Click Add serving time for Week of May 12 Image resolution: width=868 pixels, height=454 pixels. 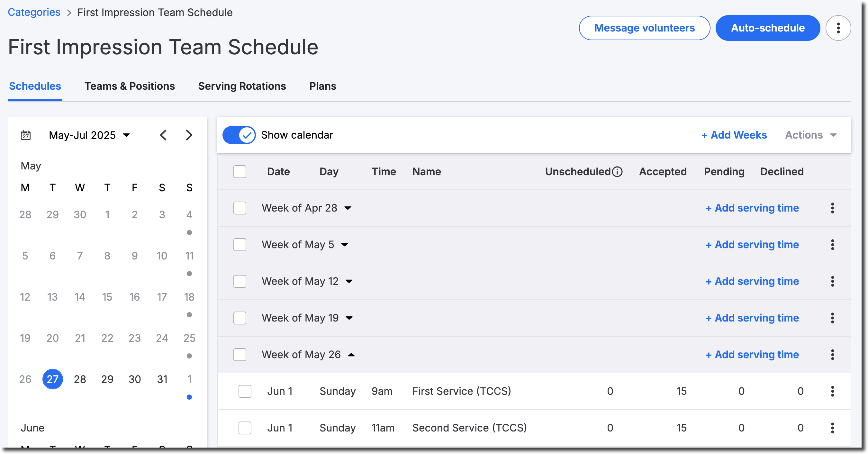(x=752, y=281)
